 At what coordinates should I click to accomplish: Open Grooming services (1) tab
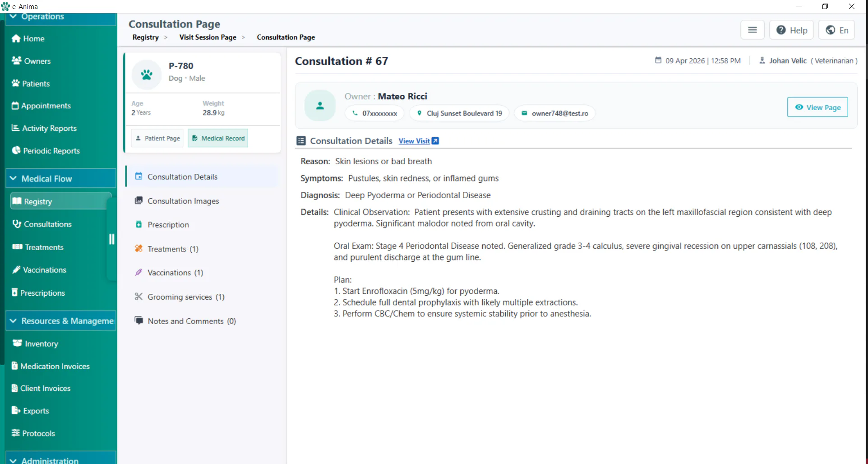203,297
